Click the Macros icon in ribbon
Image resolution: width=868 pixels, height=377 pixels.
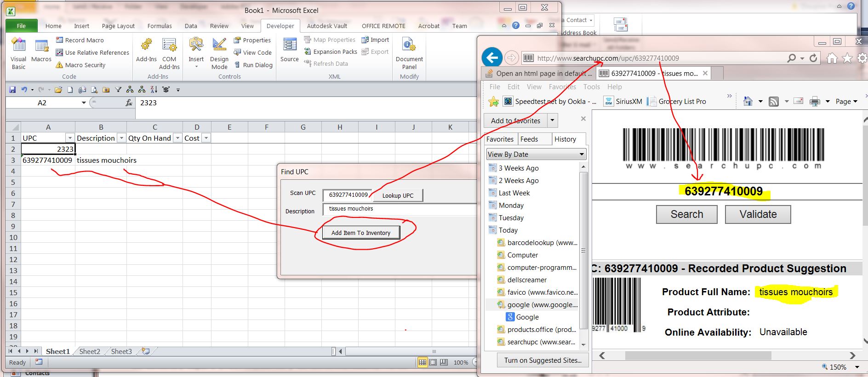[41, 51]
